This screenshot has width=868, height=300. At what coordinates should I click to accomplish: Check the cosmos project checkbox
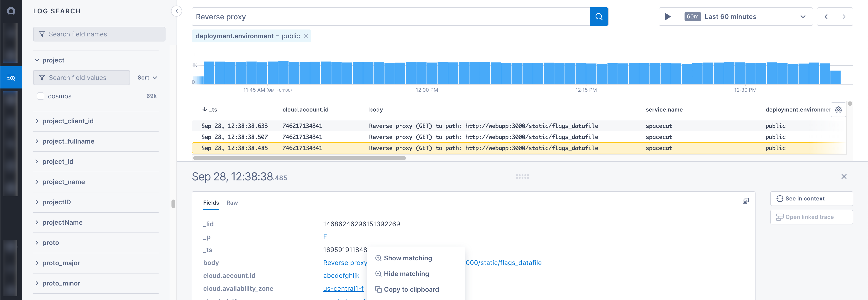tap(40, 96)
